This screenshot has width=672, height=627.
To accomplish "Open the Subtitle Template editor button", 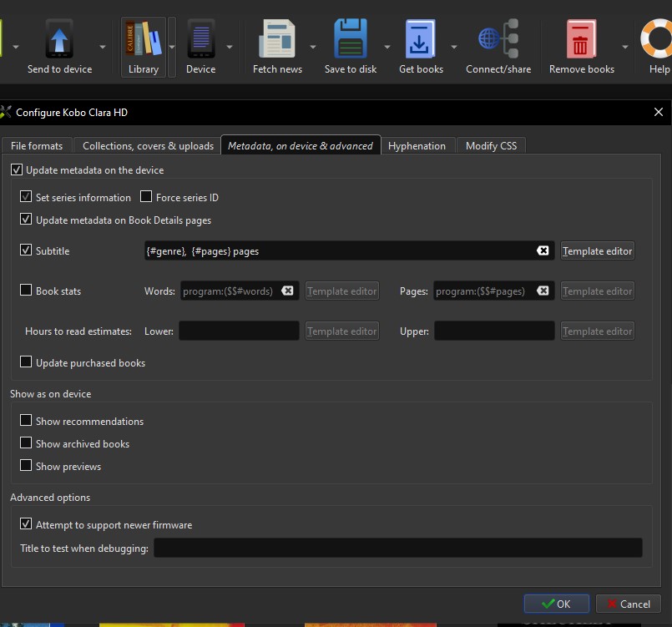I will [597, 250].
